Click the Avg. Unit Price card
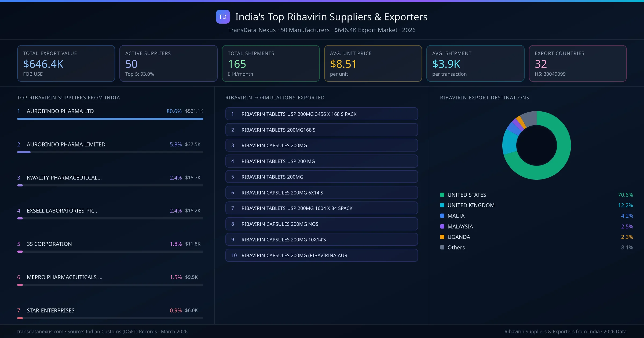The image size is (644, 338). 373,63
